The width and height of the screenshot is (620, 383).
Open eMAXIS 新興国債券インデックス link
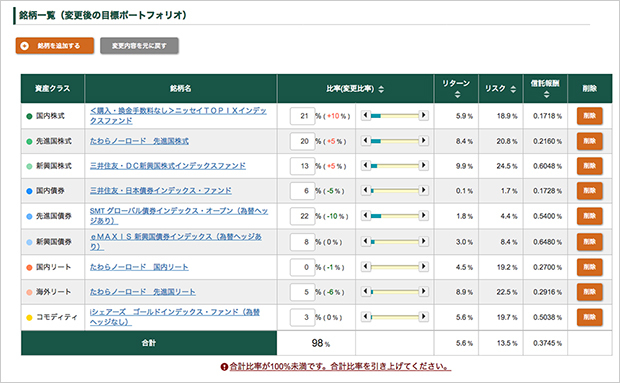point(176,241)
